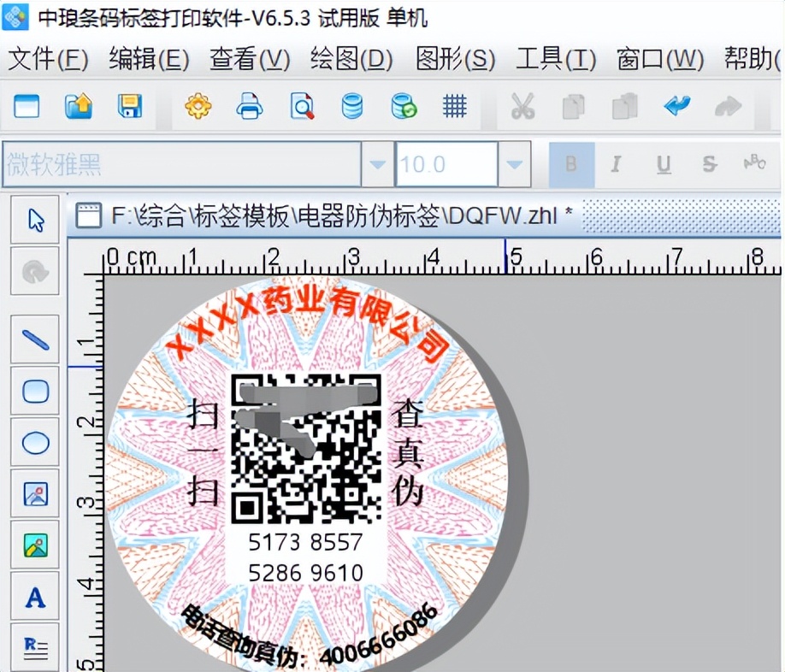Select the ellipse drawing tool
Viewport: 785px width, 672px height.
(34, 442)
